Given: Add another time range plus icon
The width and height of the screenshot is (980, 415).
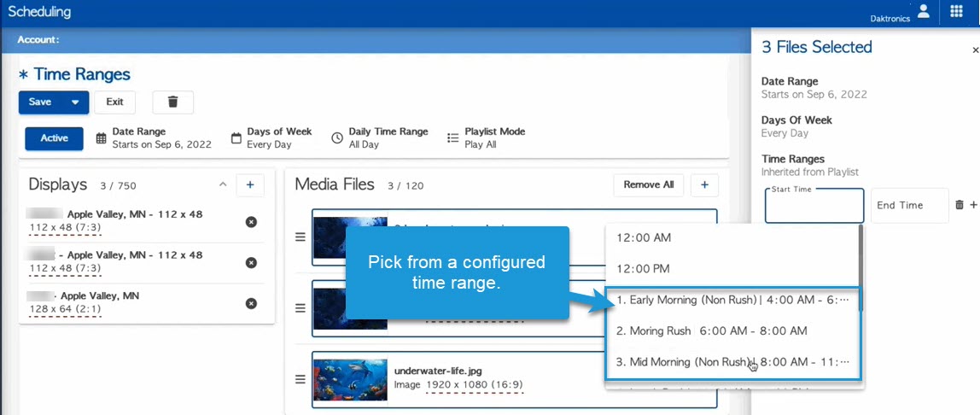Looking at the screenshot, I should point(973,205).
